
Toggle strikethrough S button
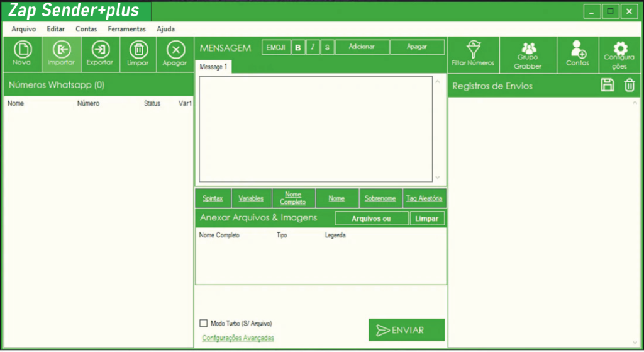[327, 47]
